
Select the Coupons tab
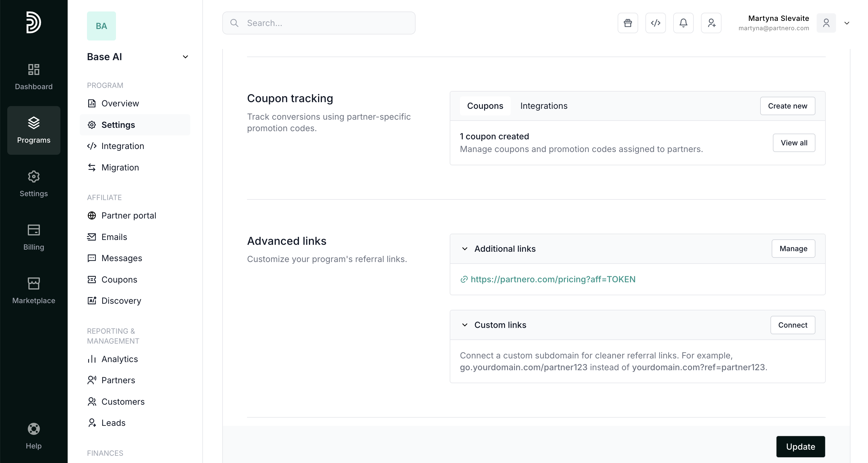click(485, 106)
